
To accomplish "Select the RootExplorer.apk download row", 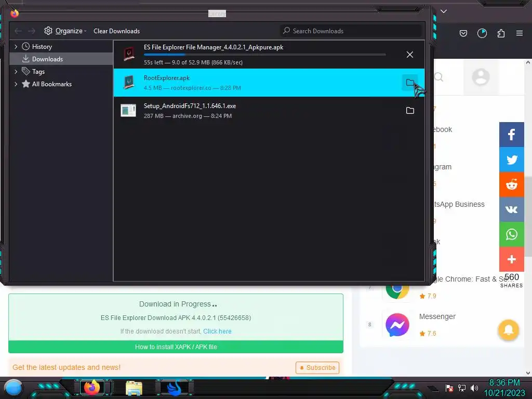I will 269,83.
